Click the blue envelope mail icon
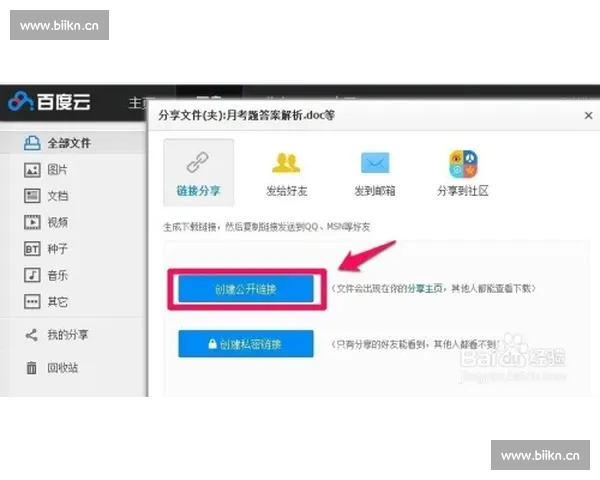 pyautogui.click(x=375, y=163)
